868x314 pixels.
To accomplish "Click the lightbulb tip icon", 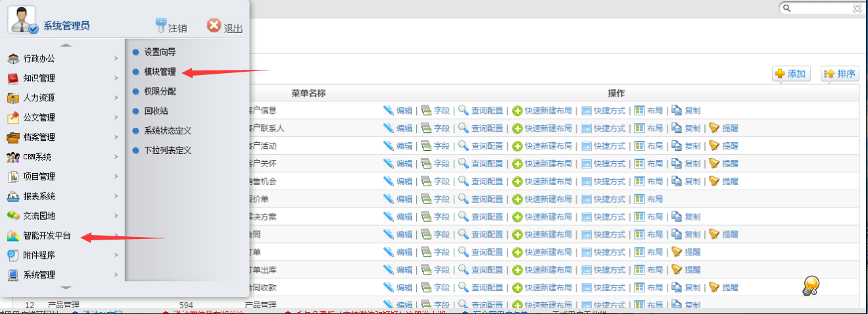I will tap(811, 284).
